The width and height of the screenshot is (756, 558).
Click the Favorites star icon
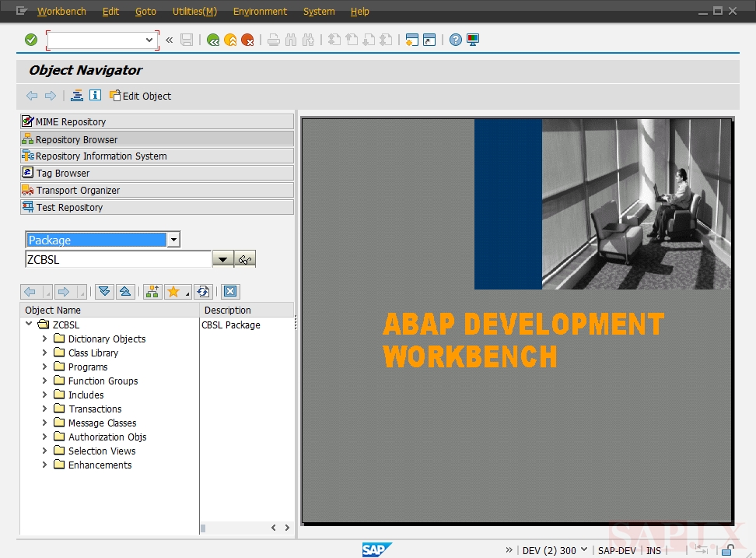tap(173, 291)
